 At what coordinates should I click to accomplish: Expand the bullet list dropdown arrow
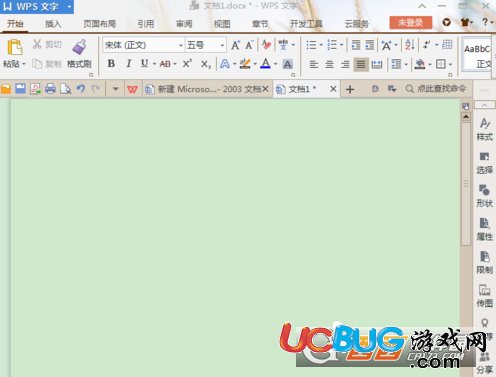(321, 45)
